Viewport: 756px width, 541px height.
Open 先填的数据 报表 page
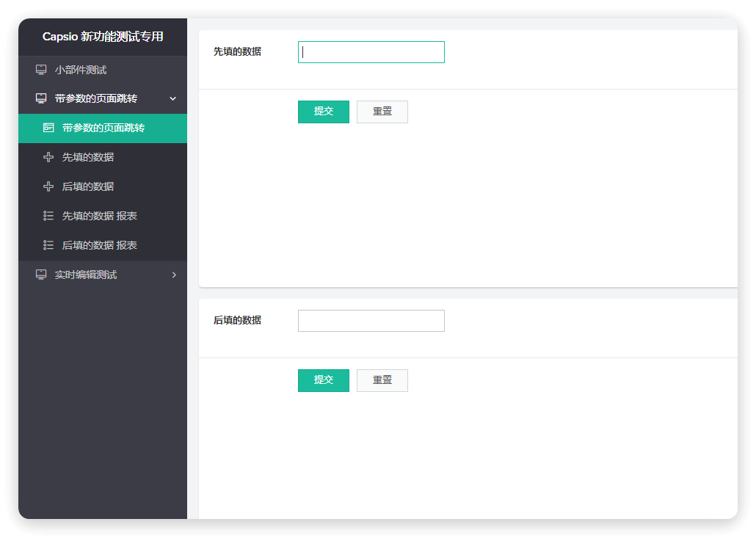pos(103,216)
